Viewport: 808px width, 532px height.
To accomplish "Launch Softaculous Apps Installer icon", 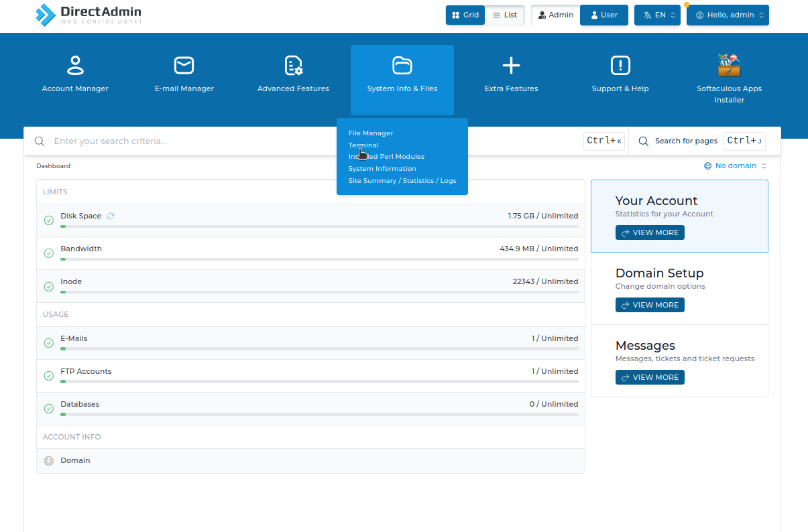I will (x=729, y=66).
